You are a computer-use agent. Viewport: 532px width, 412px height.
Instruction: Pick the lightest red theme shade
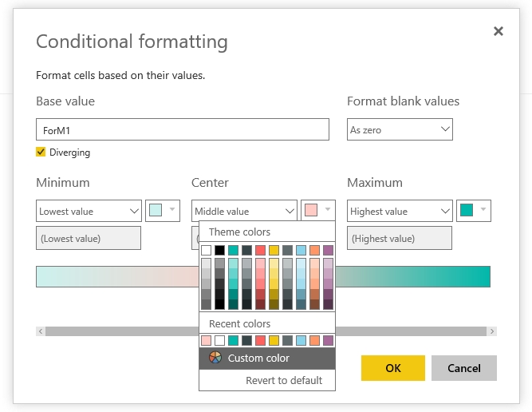[x=260, y=263]
